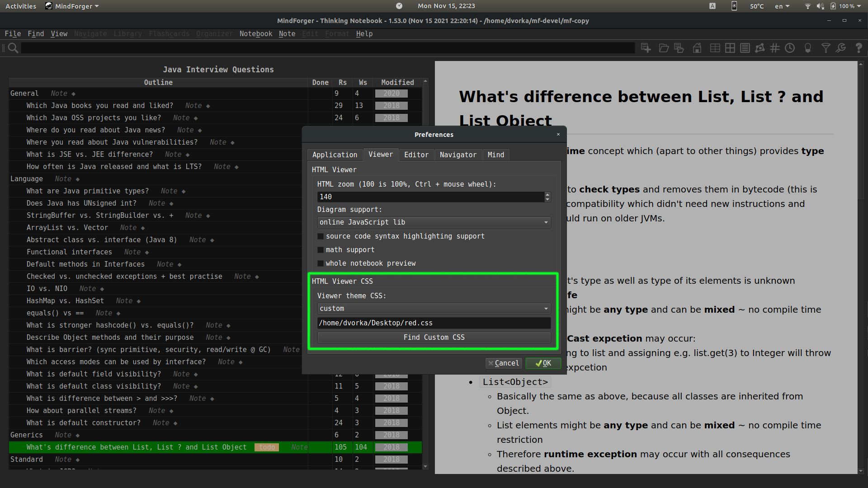Enable math support in HTML viewer
Screen dimensions: 868x488
click(x=321, y=249)
